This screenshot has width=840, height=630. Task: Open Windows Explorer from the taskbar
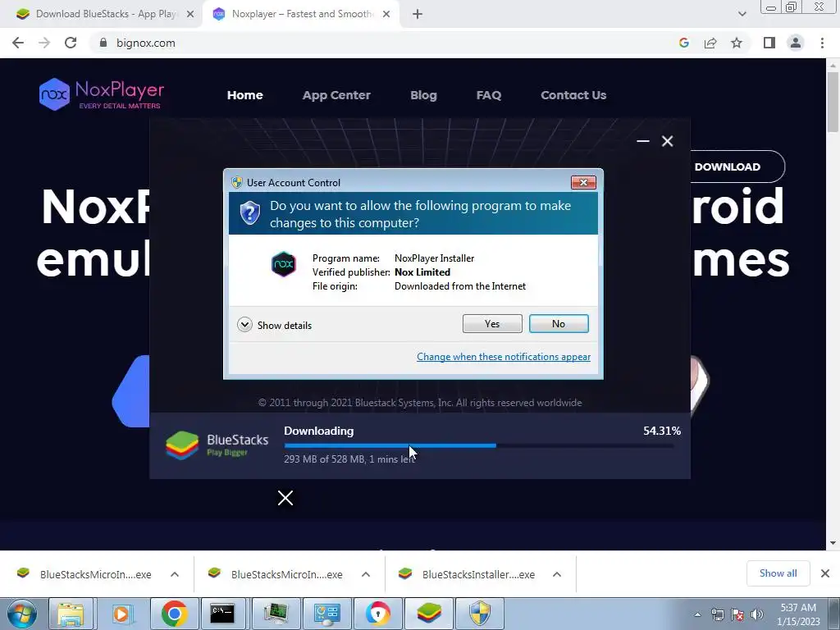pos(71,614)
